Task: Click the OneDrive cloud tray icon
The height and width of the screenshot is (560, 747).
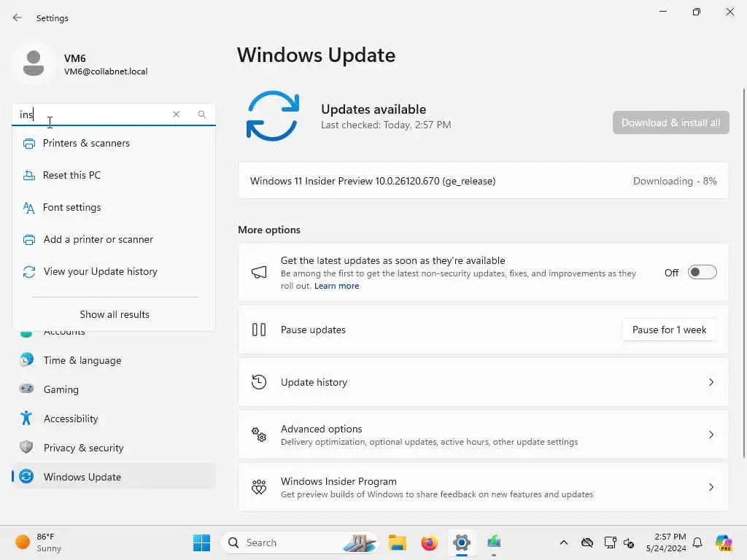Action: click(x=587, y=542)
